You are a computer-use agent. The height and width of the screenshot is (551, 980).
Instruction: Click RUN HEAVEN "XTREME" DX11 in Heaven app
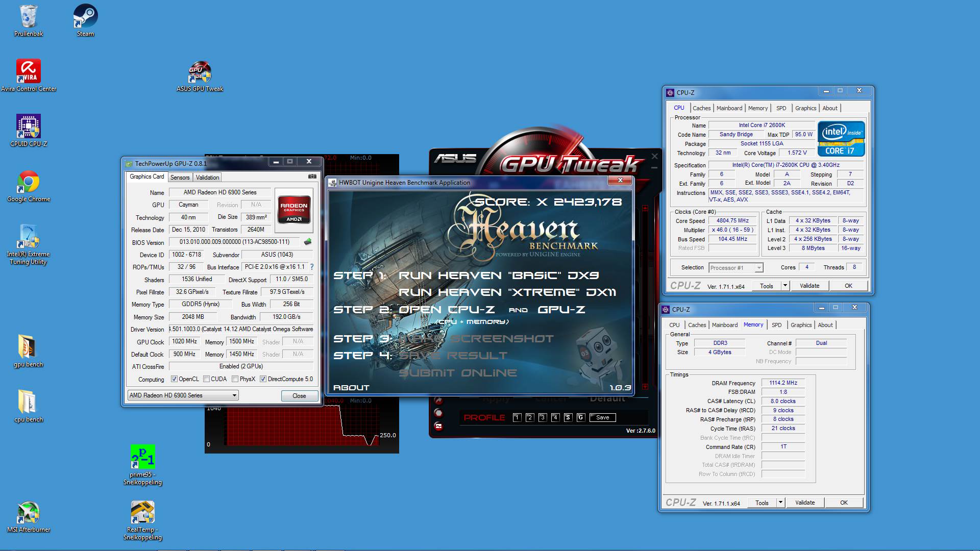click(507, 292)
